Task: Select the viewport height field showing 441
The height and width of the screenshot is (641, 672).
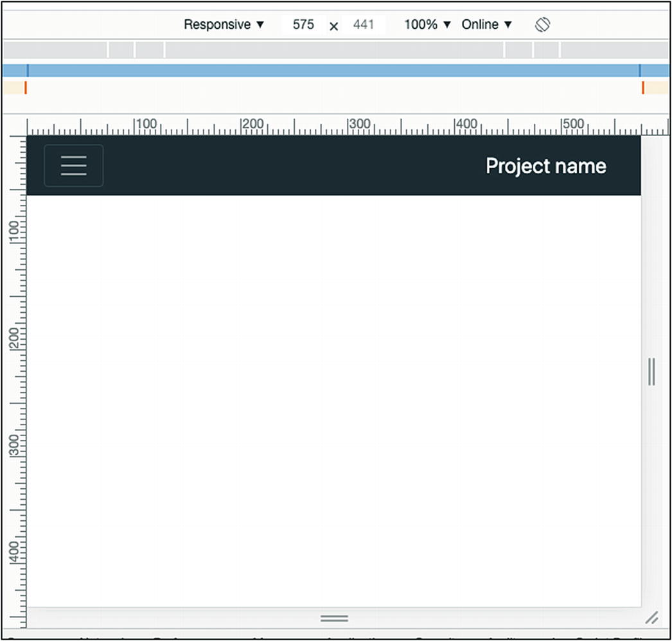Action: click(x=364, y=25)
